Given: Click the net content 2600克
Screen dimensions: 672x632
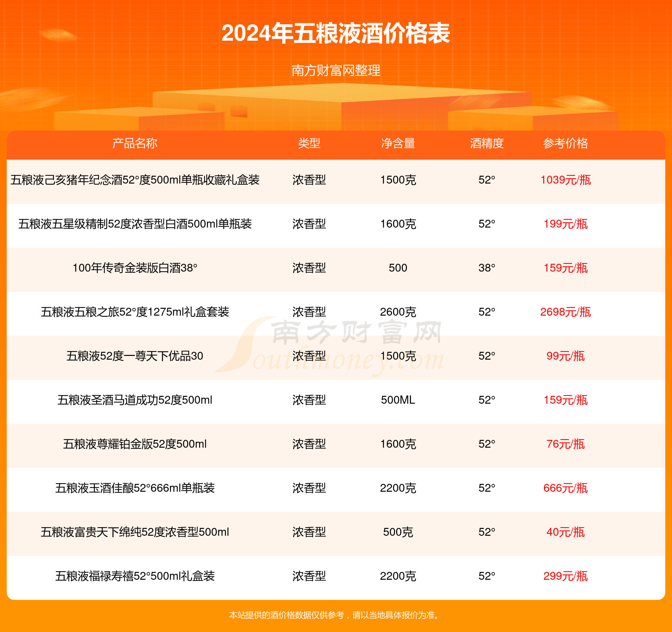Looking at the screenshot, I should click(398, 312).
